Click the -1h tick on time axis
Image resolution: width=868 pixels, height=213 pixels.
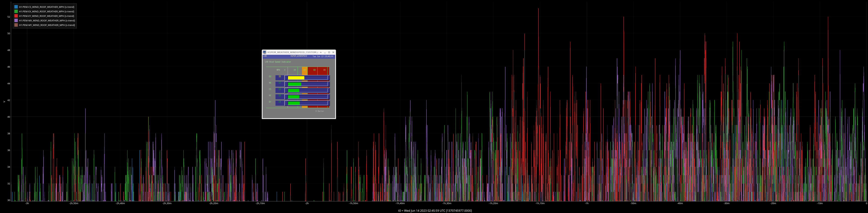pyautogui.click(x=587, y=203)
